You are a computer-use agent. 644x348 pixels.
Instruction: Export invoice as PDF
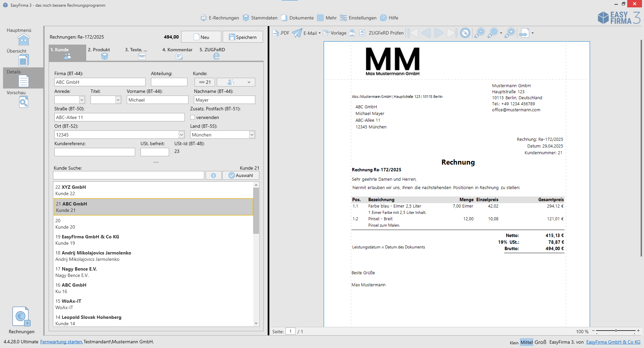click(281, 33)
